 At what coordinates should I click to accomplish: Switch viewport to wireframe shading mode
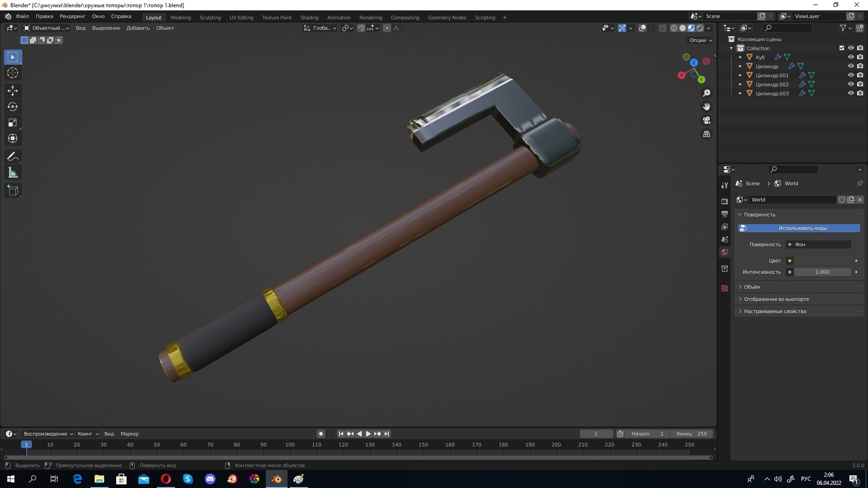pos(674,28)
